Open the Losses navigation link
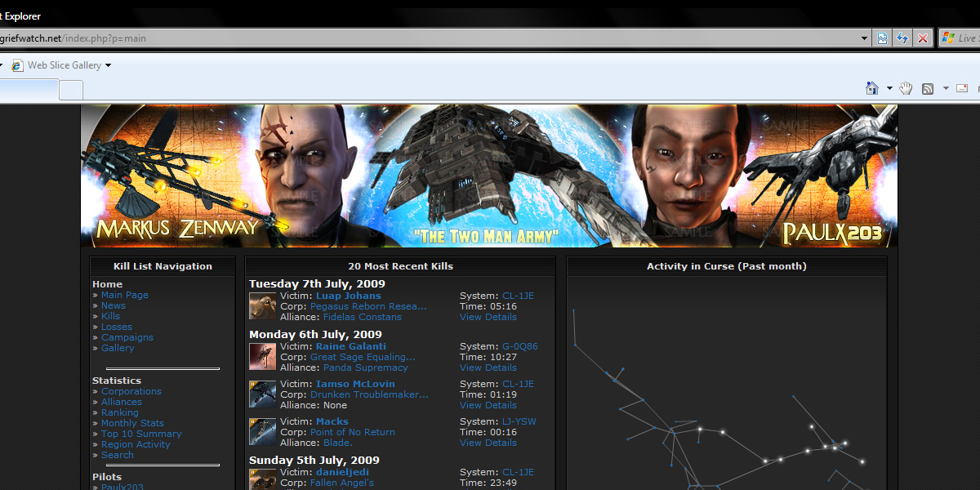Image resolution: width=980 pixels, height=490 pixels. tap(117, 327)
